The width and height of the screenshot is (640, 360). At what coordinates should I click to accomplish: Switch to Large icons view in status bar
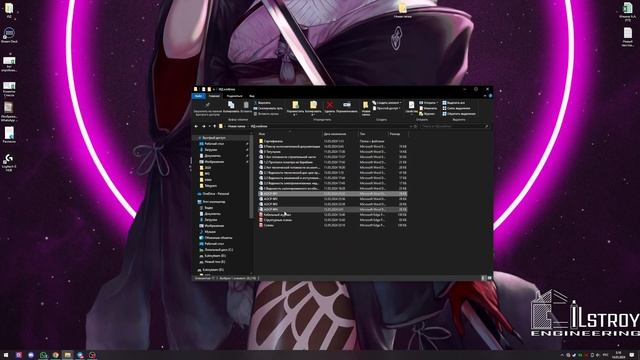[x=489, y=278]
